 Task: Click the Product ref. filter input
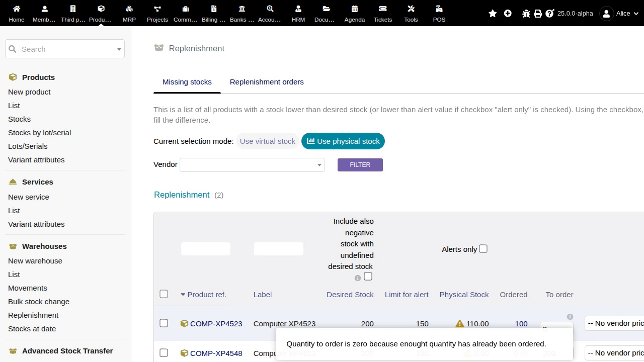(x=206, y=249)
